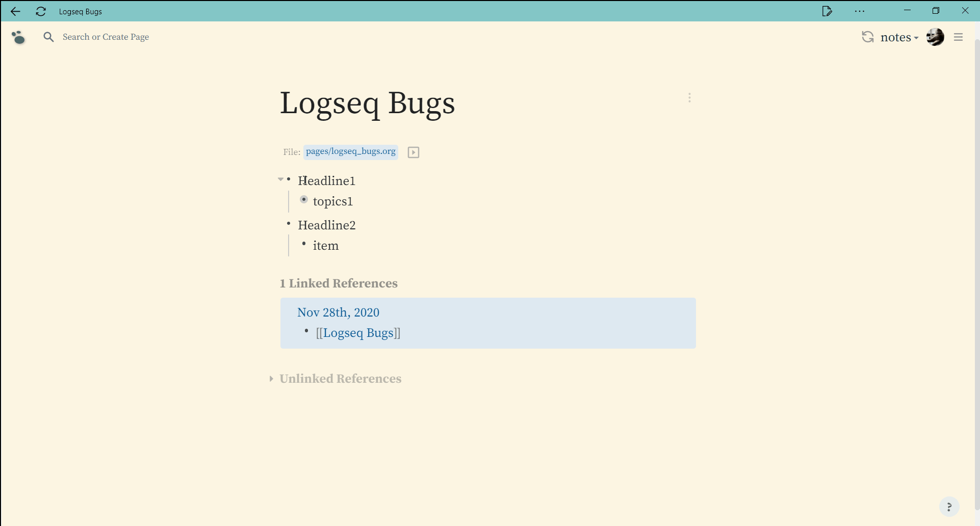Screen dimensions: 980x526
Task: Click the bullet next to Headline2
Action: click(288, 223)
